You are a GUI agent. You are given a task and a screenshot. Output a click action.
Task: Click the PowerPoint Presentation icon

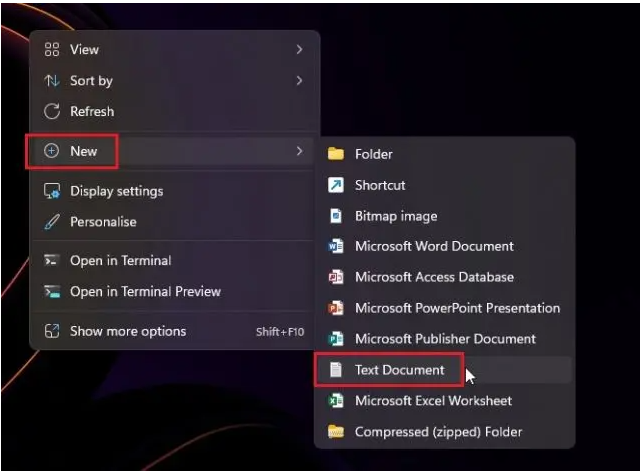336,308
